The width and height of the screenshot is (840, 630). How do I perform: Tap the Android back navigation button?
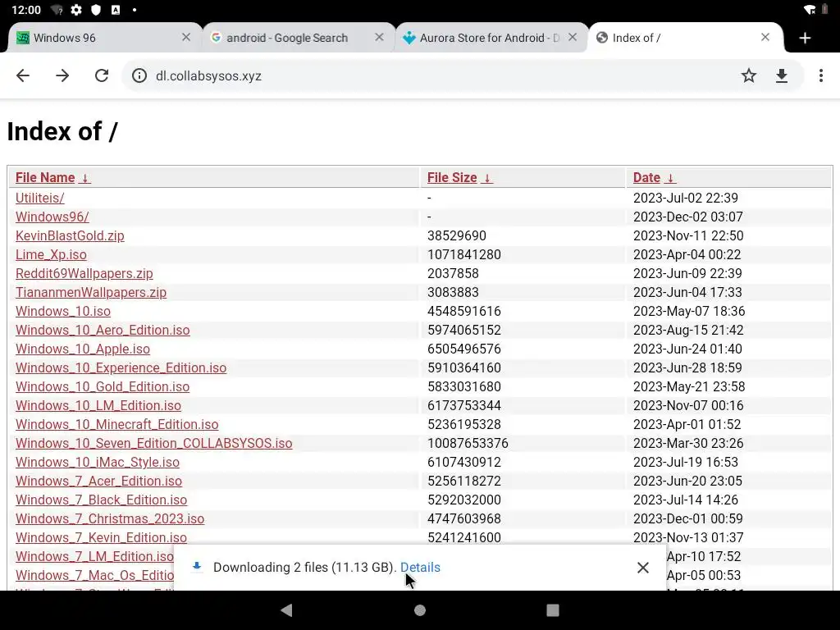coord(286,610)
